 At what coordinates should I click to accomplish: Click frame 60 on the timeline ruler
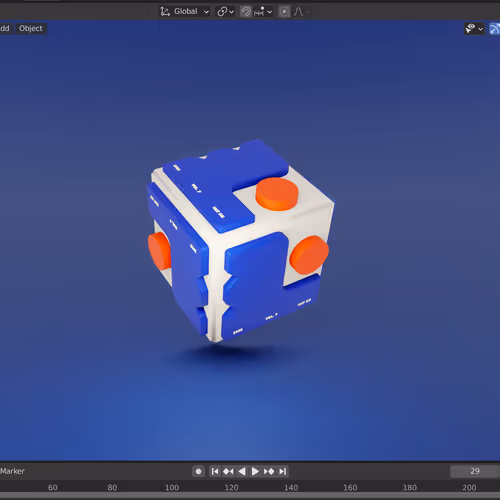(x=53, y=488)
